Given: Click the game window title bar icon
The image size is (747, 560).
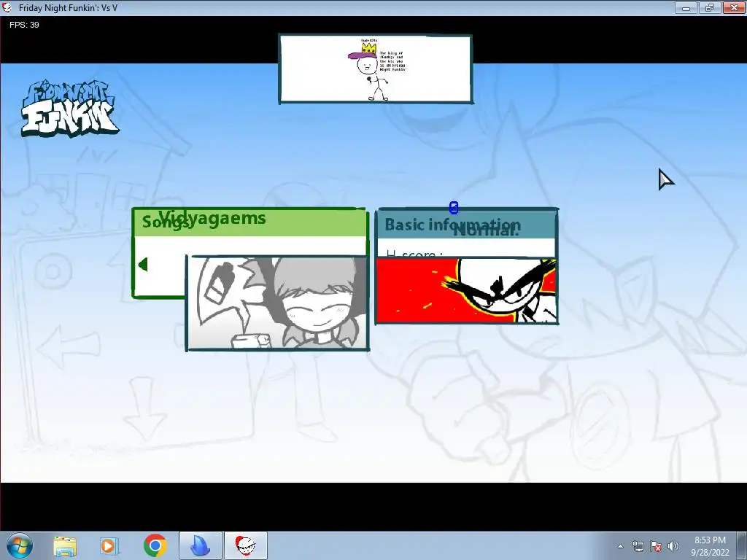Looking at the screenshot, I should pos(7,7).
